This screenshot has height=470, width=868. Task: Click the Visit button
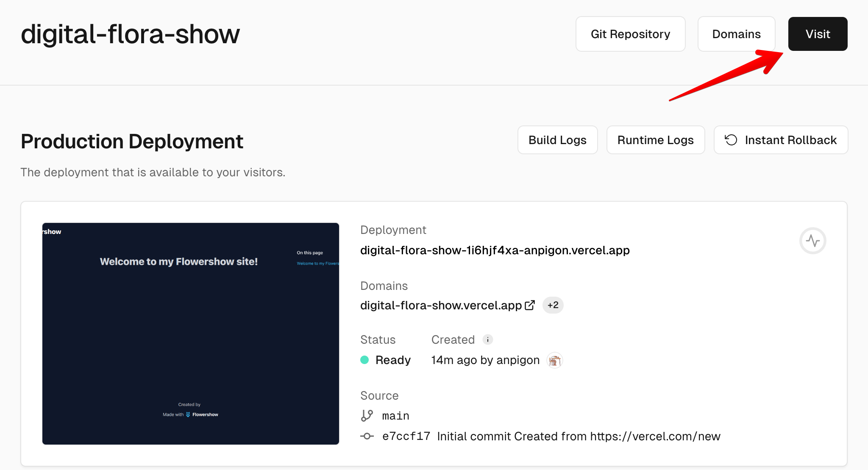point(818,34)
